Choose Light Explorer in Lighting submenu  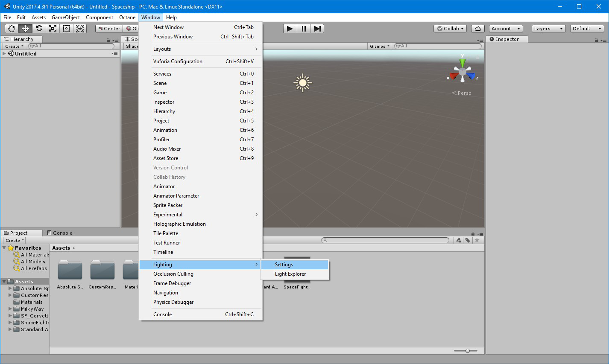(x=295, y=274)
